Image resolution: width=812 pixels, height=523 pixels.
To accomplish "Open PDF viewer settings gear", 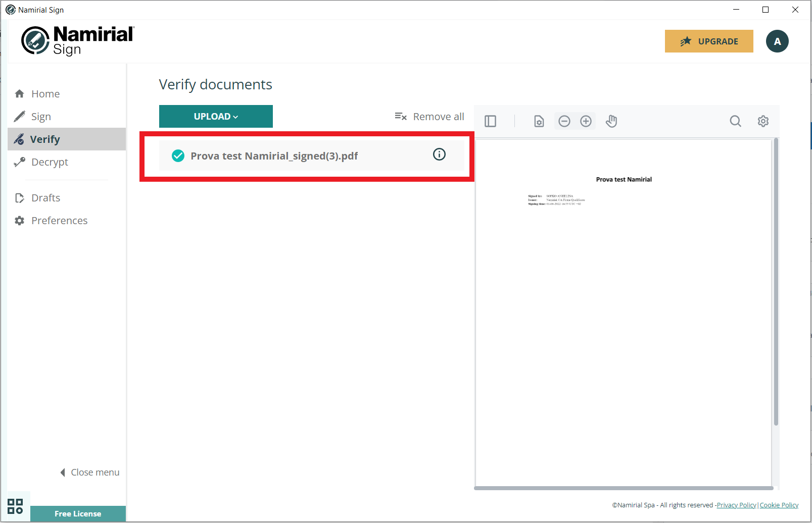I will [763, 121].
